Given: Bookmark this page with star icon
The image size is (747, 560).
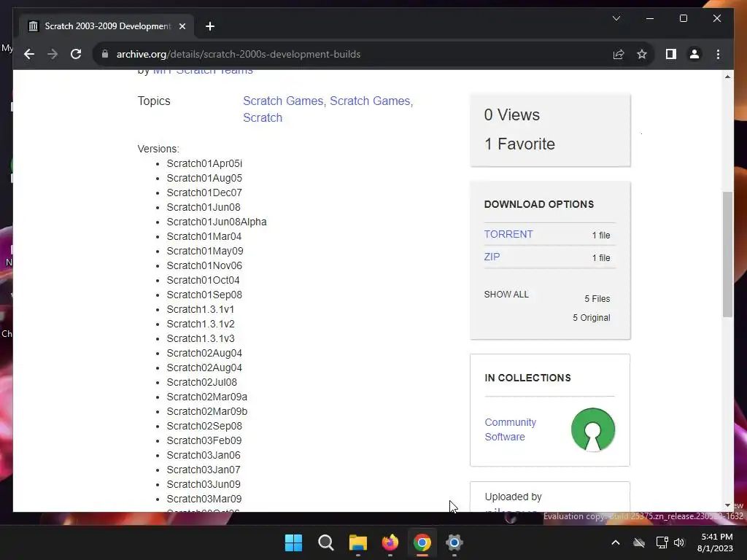Looking at the screenshot, I should click(x=642, y=54).
